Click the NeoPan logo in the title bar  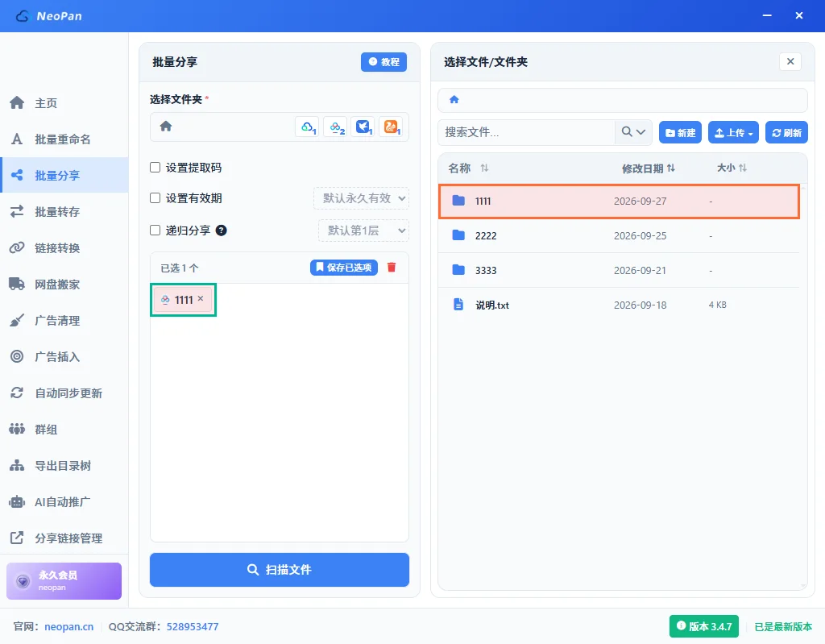[49, 16]
